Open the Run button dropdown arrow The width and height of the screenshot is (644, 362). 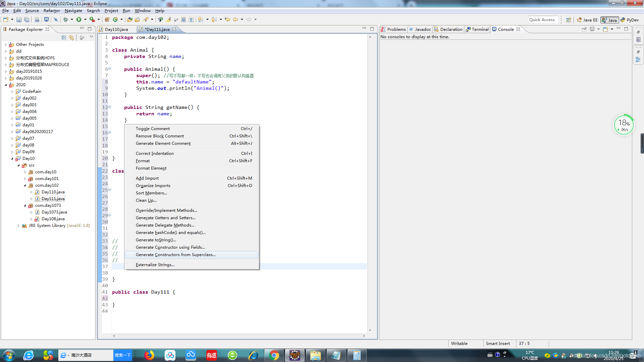85,19
